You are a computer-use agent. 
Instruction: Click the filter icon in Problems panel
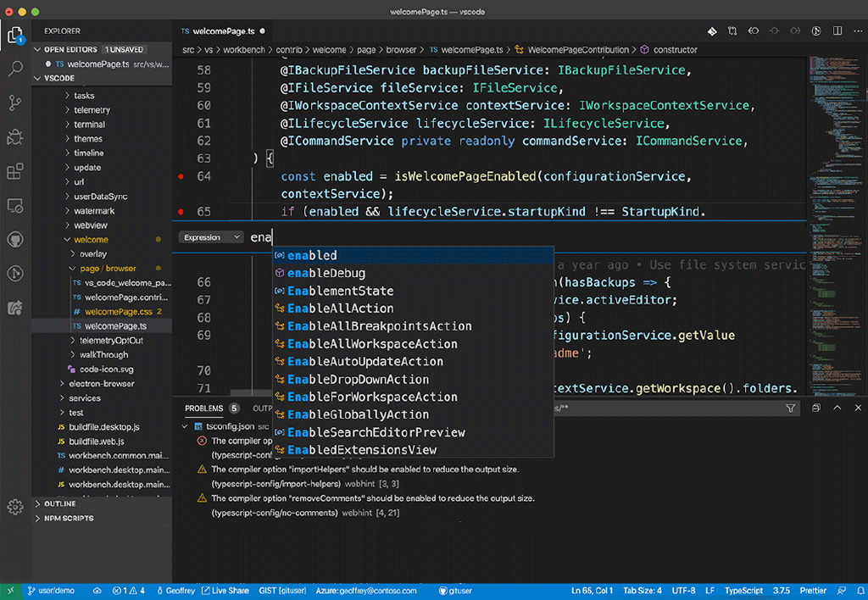click(791, 408)
